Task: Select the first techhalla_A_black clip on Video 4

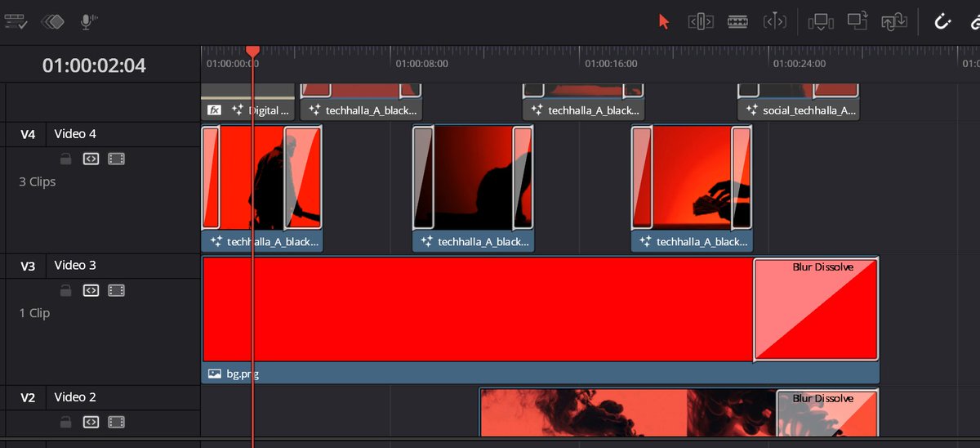Action: tap(261, 188)
